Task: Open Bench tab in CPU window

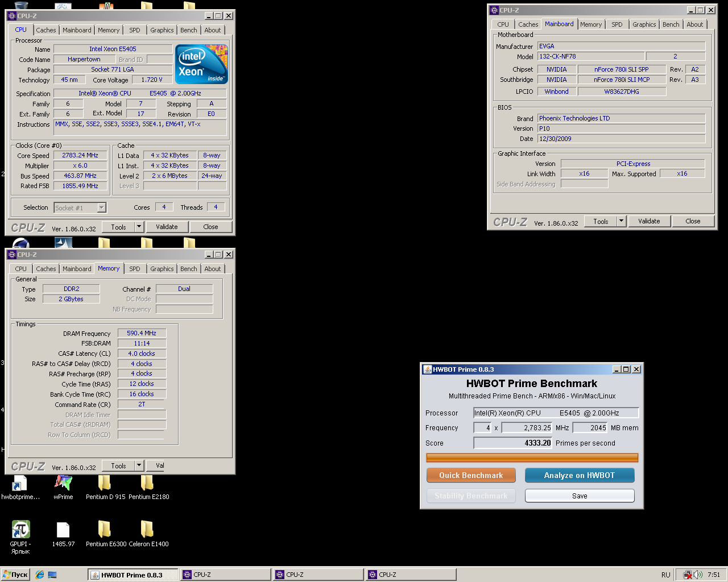Action: coord(189,30)
